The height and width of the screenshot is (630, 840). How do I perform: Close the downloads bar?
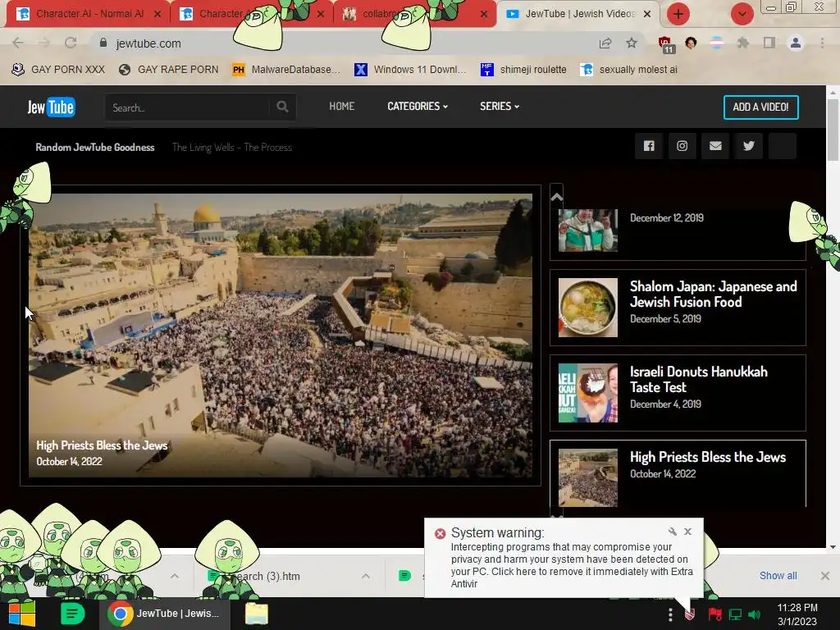pyautogui.click(x=825, y=575)
